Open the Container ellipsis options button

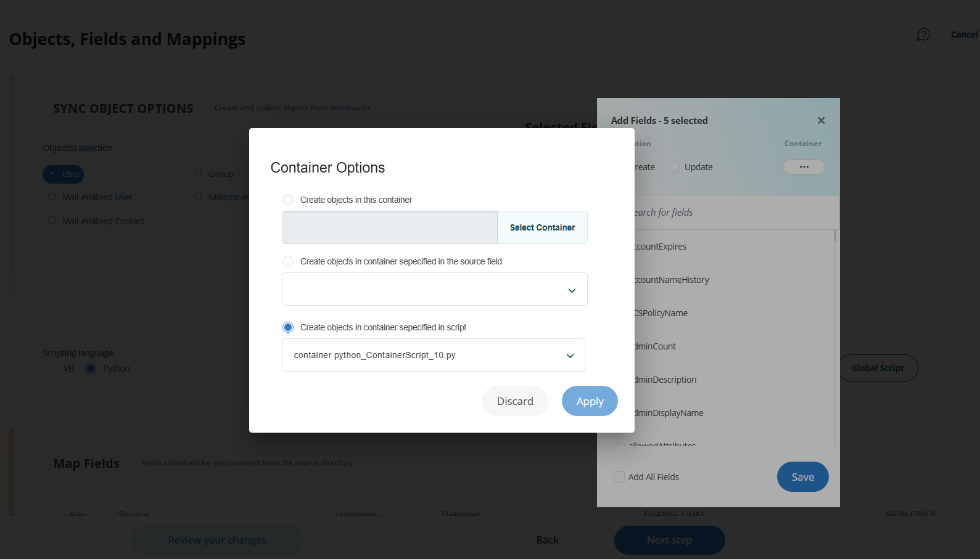(x=804, y=167)
